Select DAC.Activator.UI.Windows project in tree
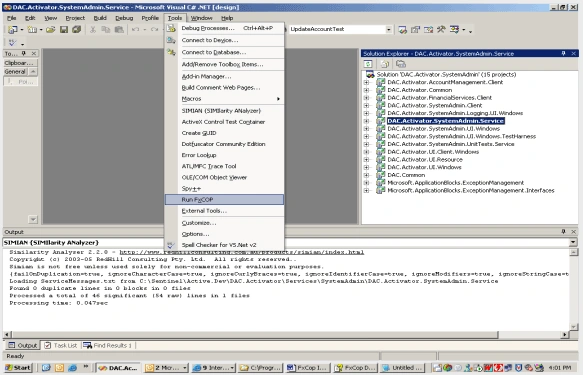This screenshot has width=583, height=375. pos(424,167)
